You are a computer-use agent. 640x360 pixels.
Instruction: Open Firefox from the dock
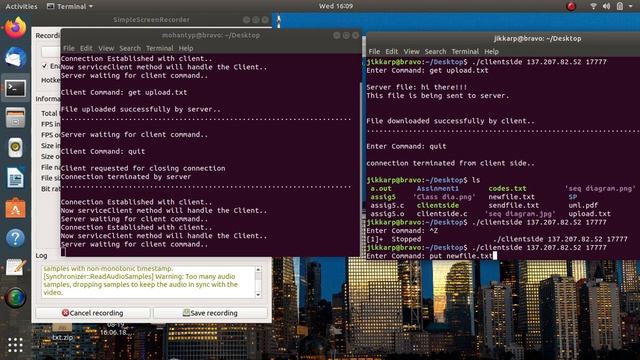pos(15,28)
